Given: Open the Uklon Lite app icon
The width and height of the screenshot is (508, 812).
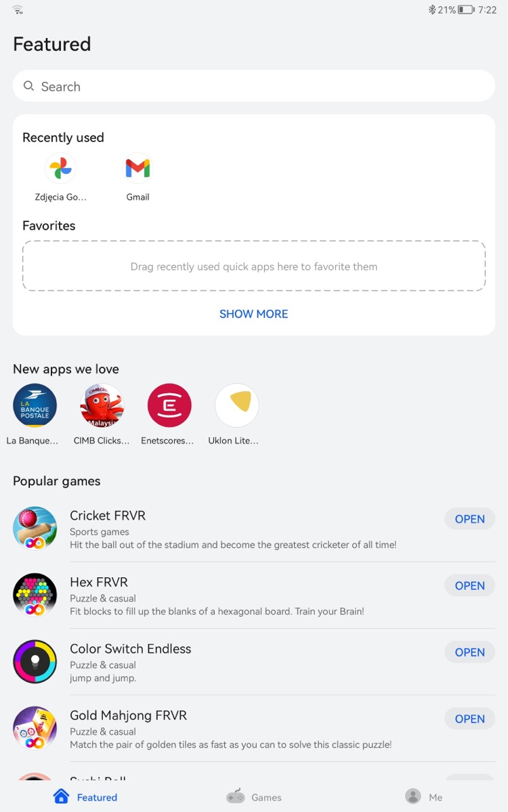Looking at the screenshot, I should [x=237, y=405].
